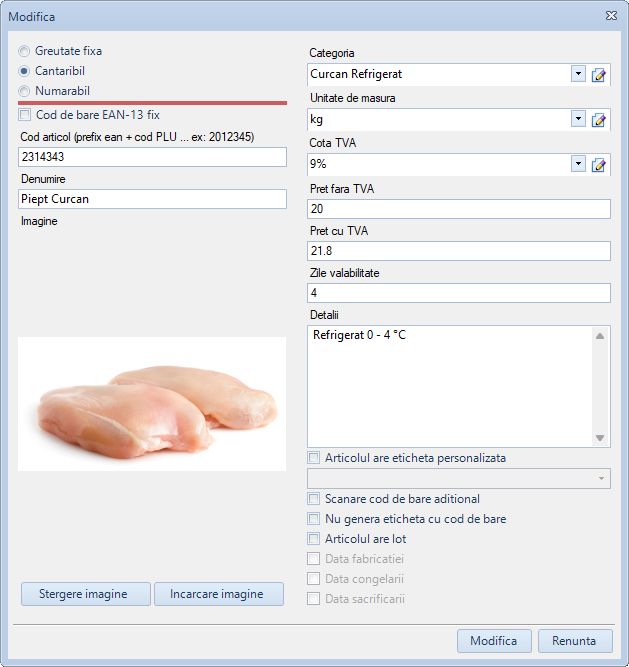Close the Modifica dialog window
Screen dimensions: 629x667
[611, 17]
